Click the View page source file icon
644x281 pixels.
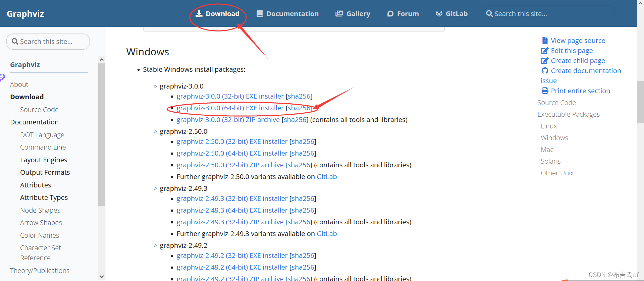pos(545,40)
